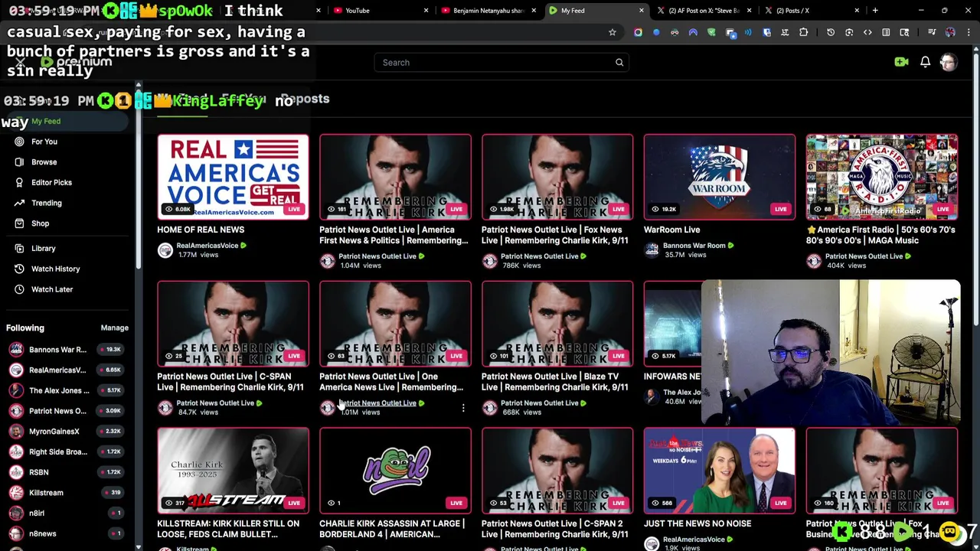Open the Killstream Charlie Kirk thumbnail

233,471
